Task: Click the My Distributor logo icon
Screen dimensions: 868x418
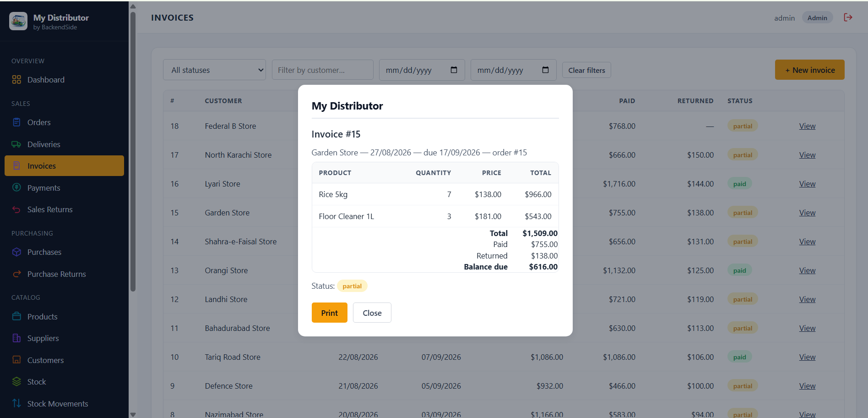Action: (18, 21)
